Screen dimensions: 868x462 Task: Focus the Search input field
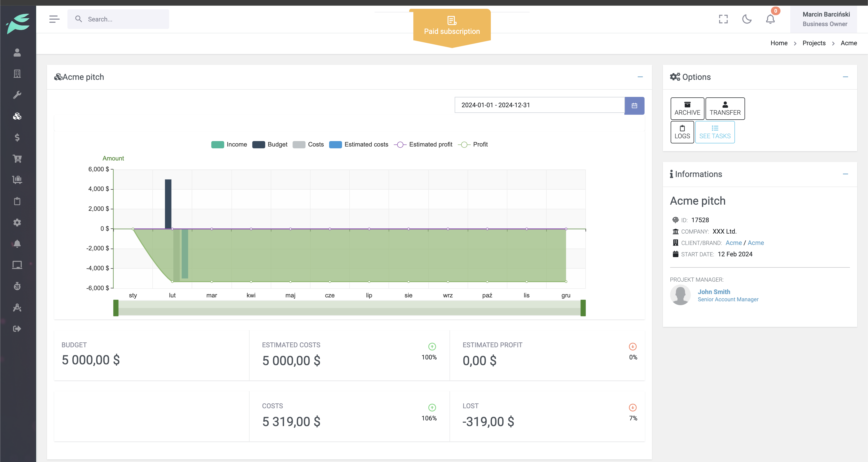click(x=118, y=19)
